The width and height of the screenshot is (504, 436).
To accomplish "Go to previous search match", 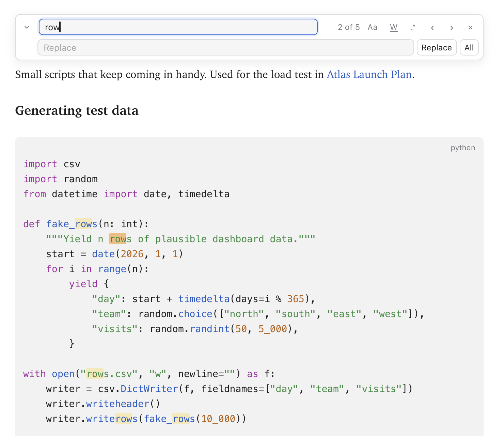I will [x=432, y=28].
